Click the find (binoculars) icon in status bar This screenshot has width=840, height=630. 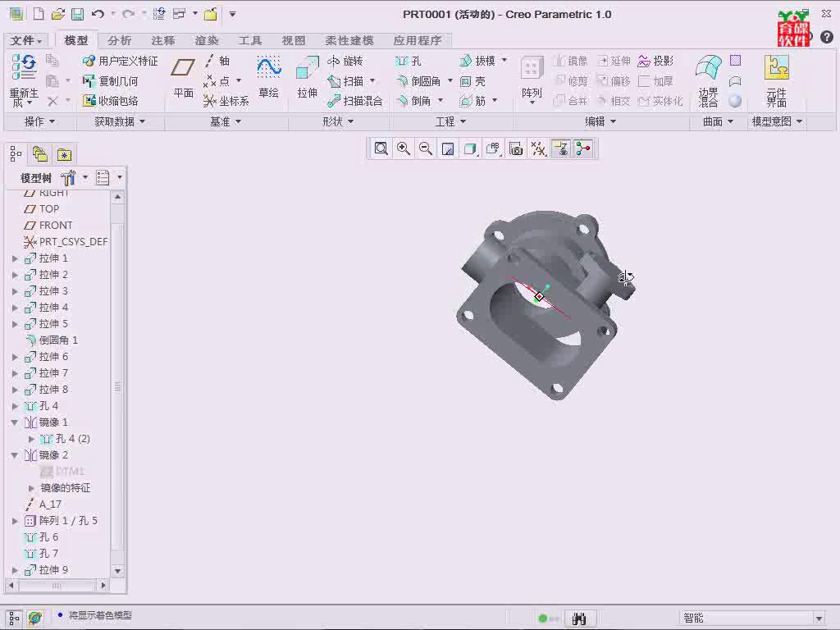pos(578,619)
